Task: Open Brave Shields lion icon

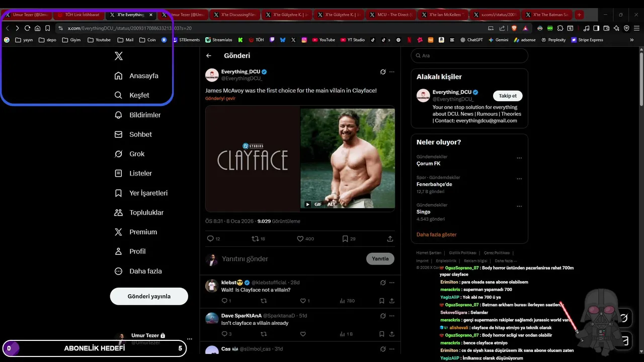Action: tap(514, 28)
